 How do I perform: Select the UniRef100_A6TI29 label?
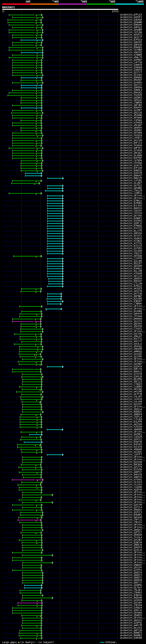coord(131,276)
